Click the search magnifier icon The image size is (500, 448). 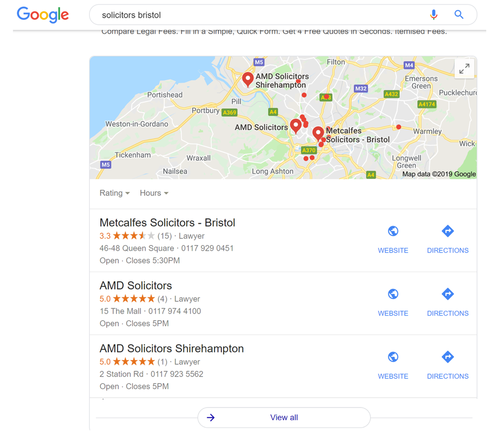pyautogui.click(x=459, y=15)
